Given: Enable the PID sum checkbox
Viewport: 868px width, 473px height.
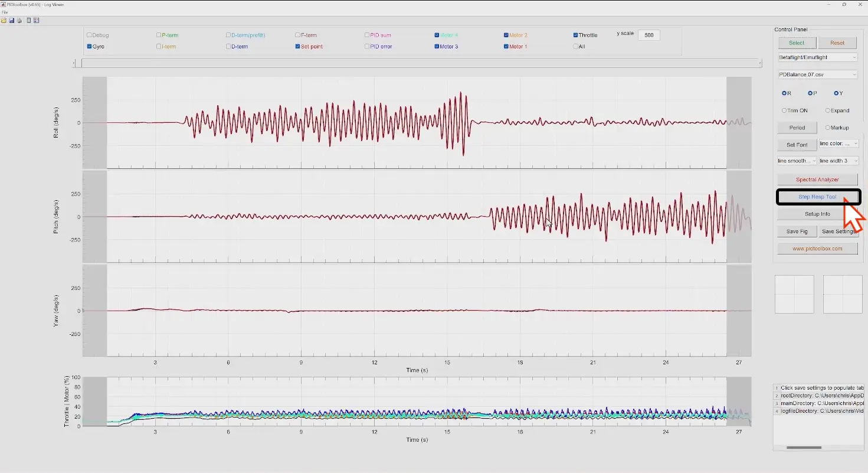Looking at the screenshot, I should pyautogui.click(x=368, y=35).
